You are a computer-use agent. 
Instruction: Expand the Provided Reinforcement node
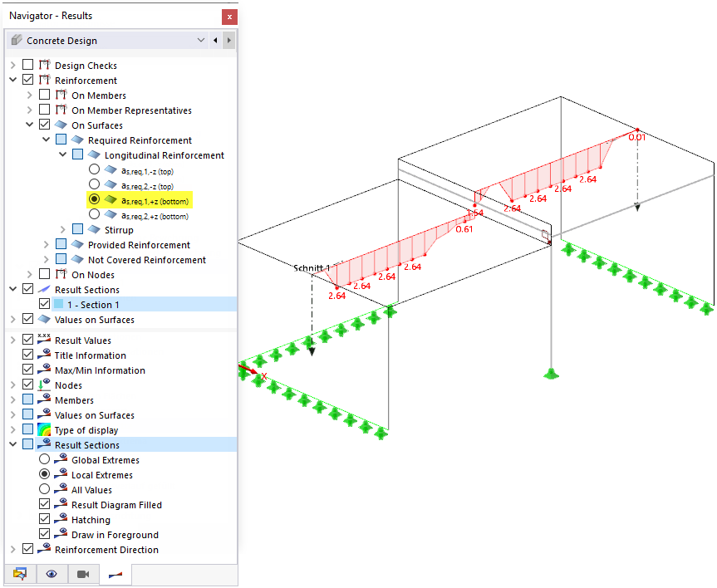point(47,245)
